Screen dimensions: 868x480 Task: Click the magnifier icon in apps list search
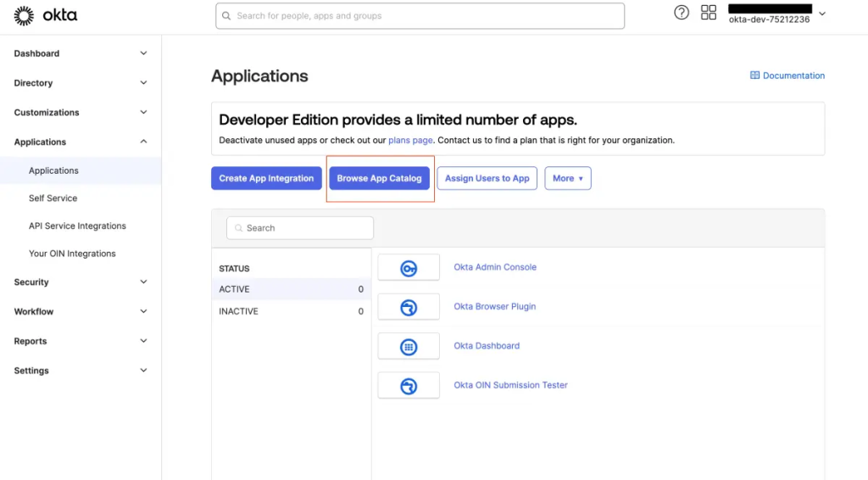coord(238,228)
